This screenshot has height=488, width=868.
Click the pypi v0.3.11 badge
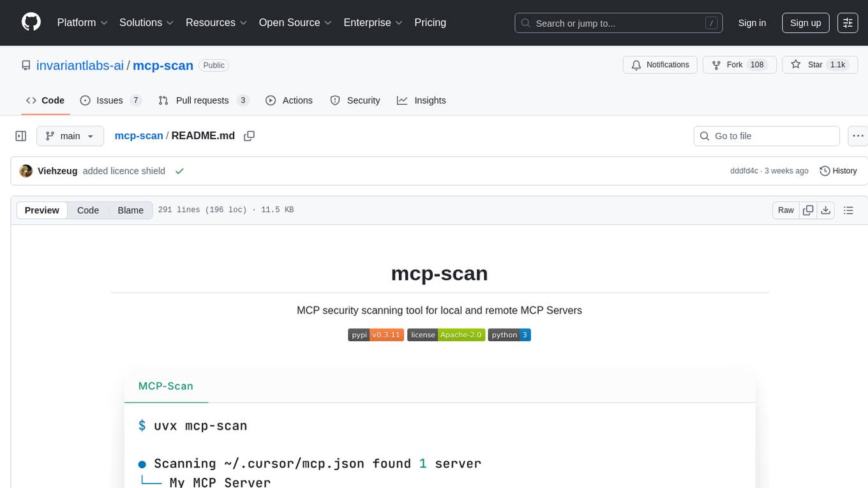coord(376,335)
